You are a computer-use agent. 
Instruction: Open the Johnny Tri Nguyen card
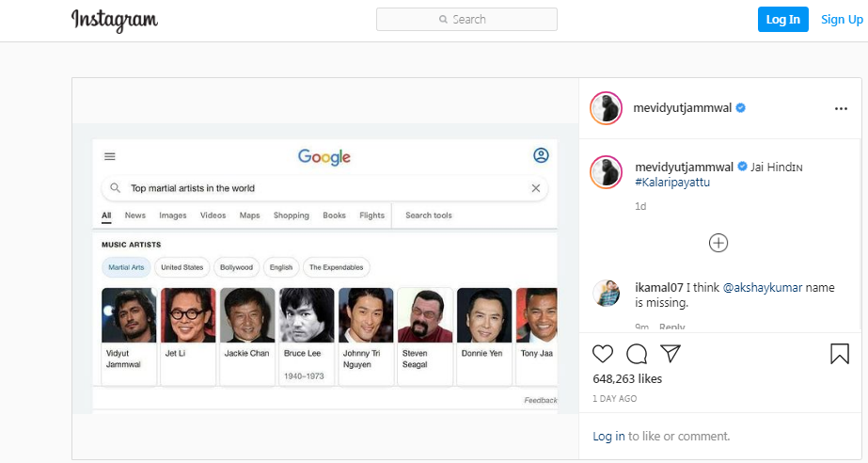tap(366, 336)
